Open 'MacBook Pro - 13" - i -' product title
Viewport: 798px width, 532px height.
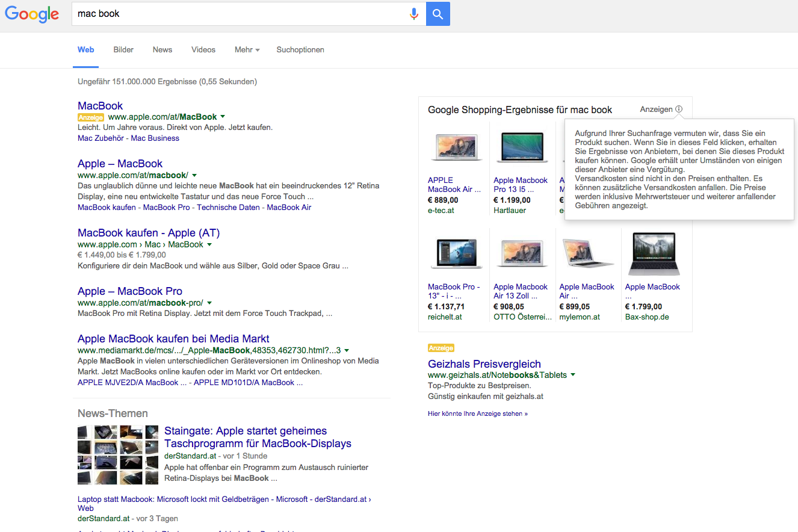(454, 291)
